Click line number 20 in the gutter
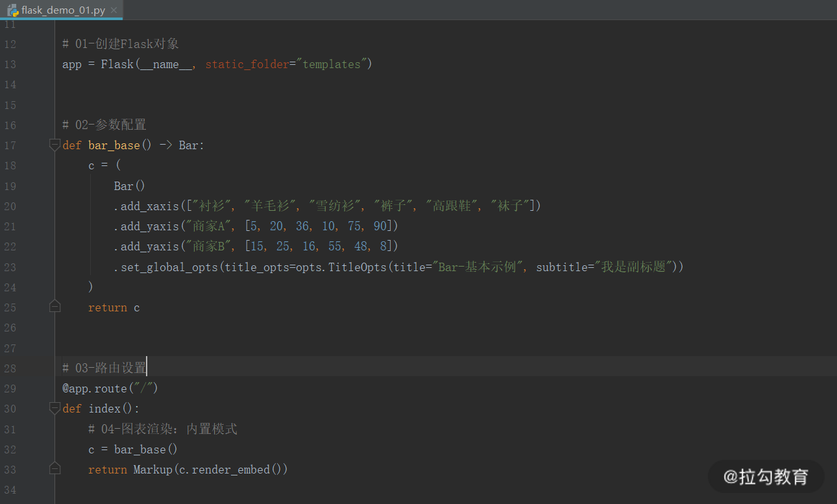This screenshot has height=504, width=837. 10,205
